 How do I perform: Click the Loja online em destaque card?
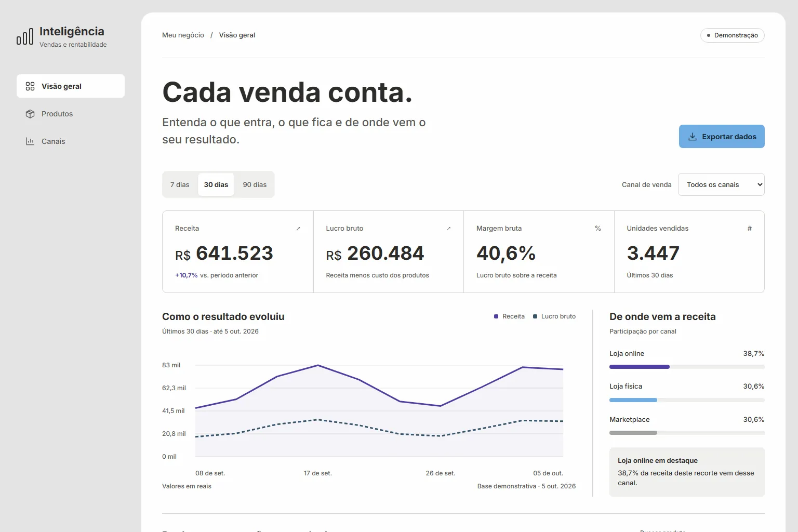(x=687, y=472)
